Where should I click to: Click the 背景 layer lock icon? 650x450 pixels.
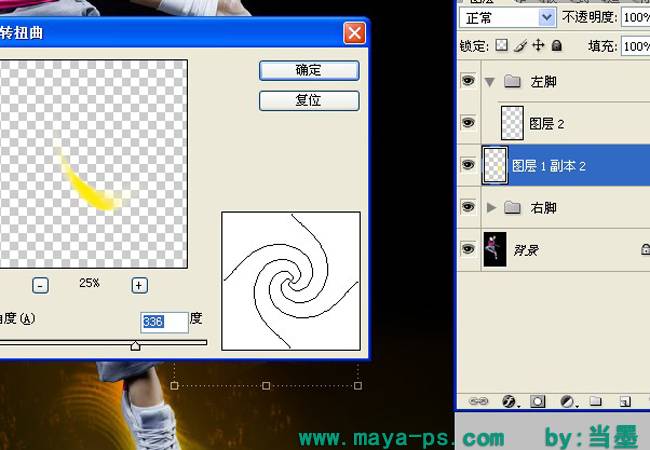pyautogui.click(x=645, y=249)
